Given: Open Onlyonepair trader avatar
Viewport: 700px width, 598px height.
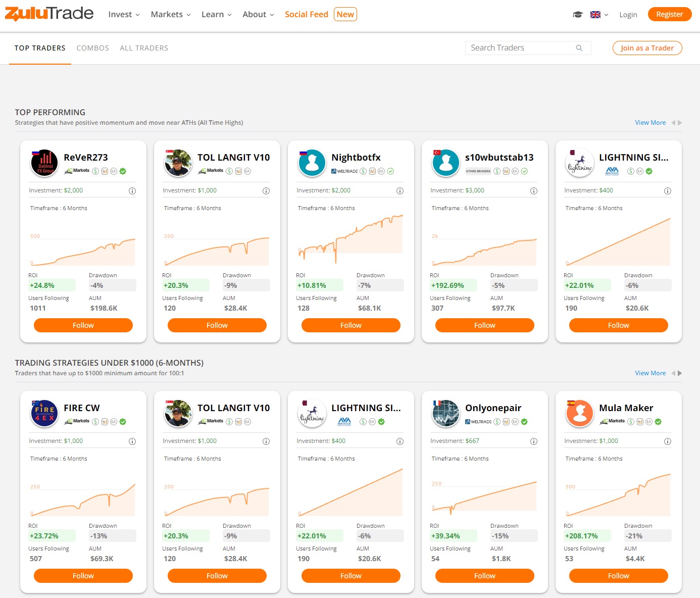Looking at the screenshot, I should [x=445, y=414].
